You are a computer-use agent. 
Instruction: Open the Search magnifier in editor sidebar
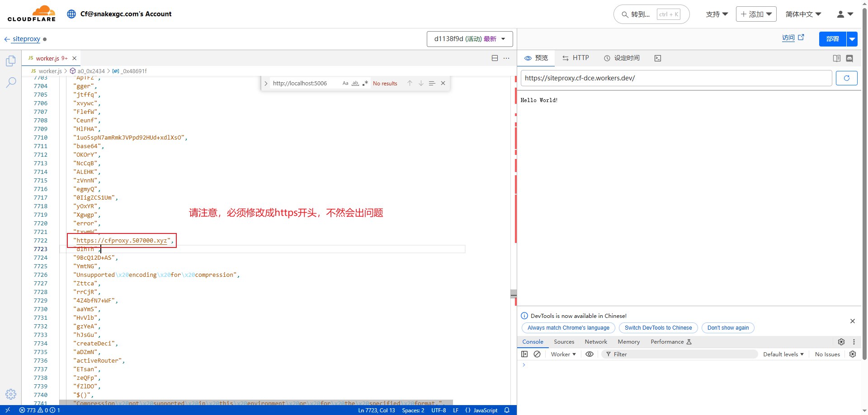tap(11, 82)
